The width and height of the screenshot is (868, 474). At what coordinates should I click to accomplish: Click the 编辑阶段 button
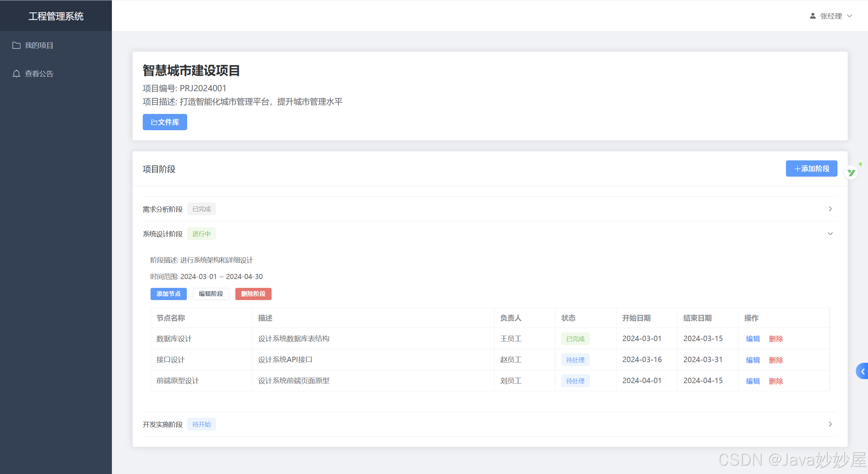(211, 294)
